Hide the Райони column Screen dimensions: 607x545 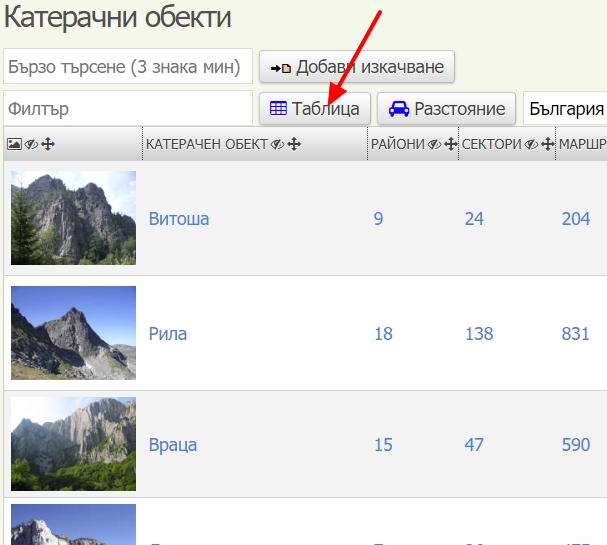tap(434, 144)
